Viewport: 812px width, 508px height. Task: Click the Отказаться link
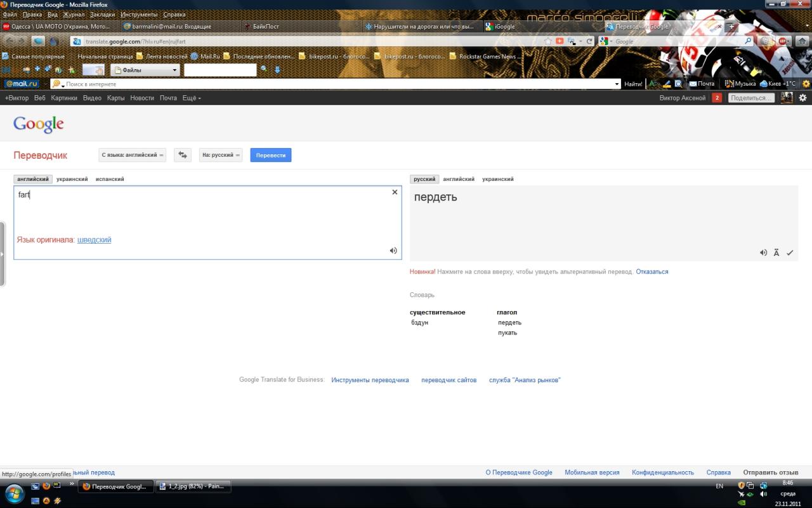coord(652,272)
